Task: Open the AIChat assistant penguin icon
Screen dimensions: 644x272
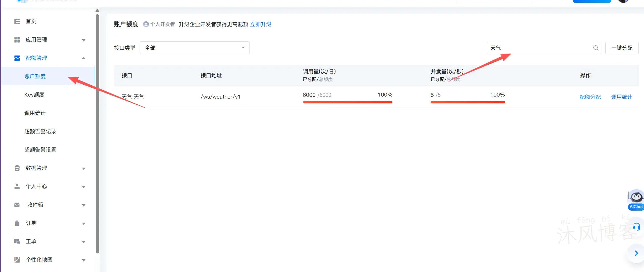Action: 636,197
